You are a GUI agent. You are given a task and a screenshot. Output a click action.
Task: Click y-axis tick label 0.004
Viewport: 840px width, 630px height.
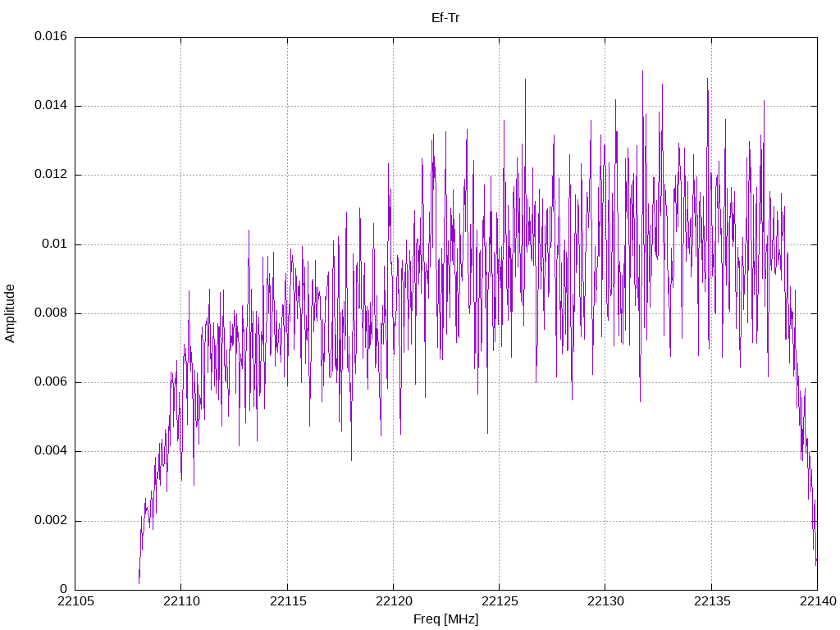[51, 451]
